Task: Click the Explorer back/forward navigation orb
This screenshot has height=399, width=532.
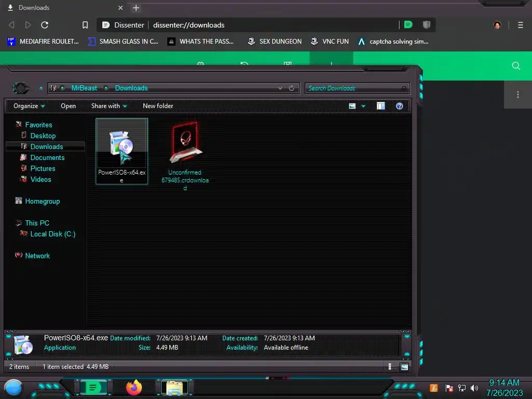Action: (x=21, y=88)
